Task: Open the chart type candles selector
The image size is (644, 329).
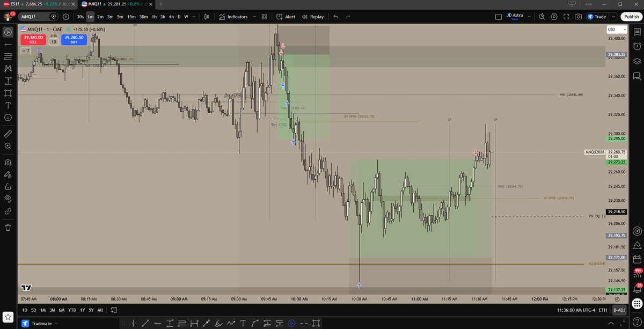Action: point(206,17)
